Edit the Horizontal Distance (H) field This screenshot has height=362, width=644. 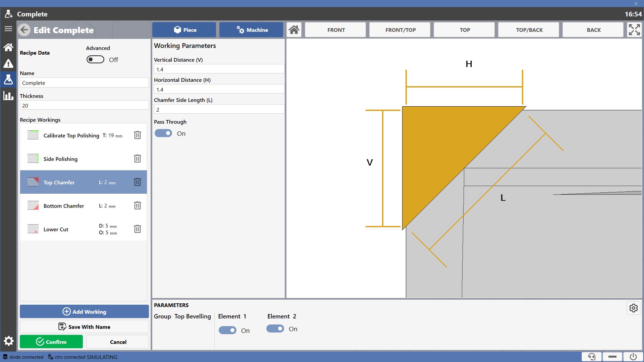click(x=219, y=89)
